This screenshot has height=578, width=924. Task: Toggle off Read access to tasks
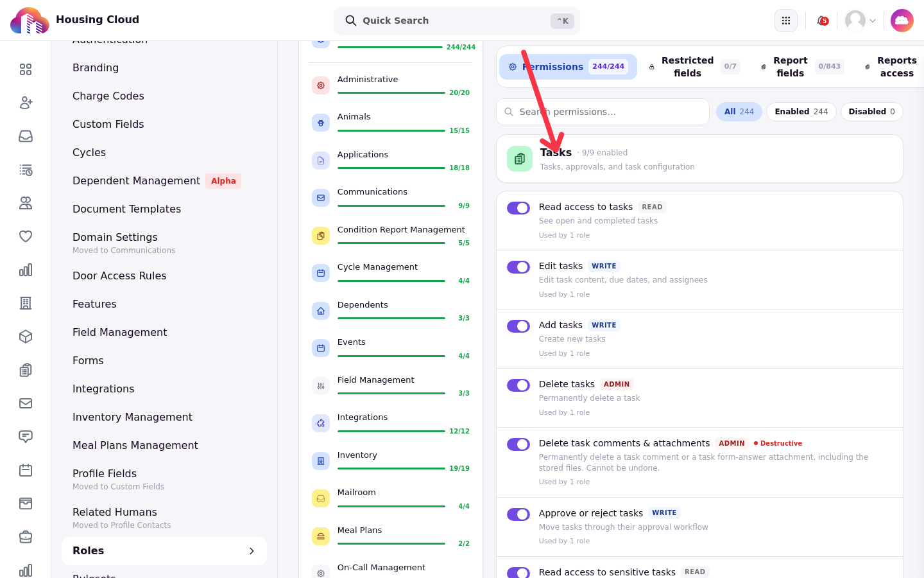point(518,208)
